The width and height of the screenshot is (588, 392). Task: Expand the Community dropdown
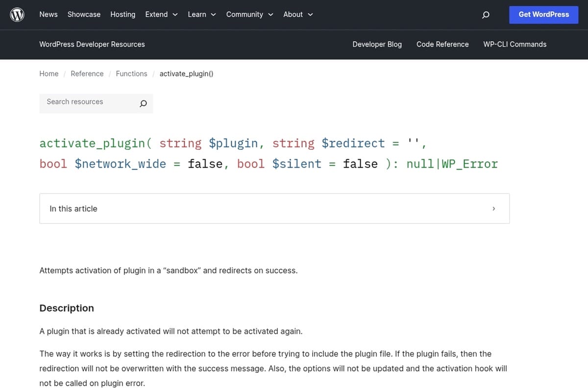click(249, 14)
